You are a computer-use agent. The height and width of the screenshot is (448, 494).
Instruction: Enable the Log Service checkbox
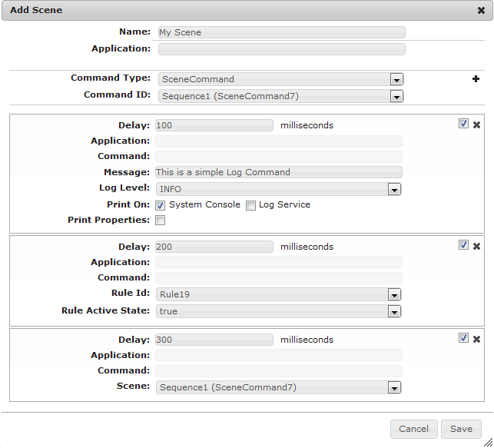coord(250,205)
